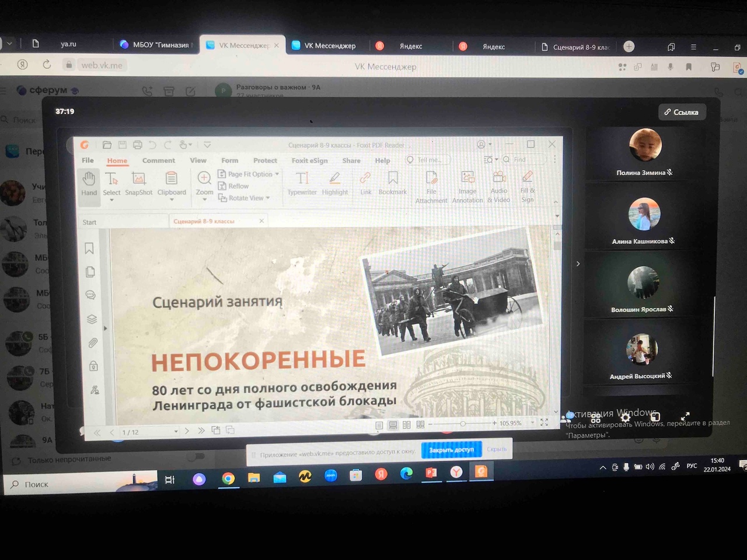Open the Security lock panel in sidebar

pos(93,366)
